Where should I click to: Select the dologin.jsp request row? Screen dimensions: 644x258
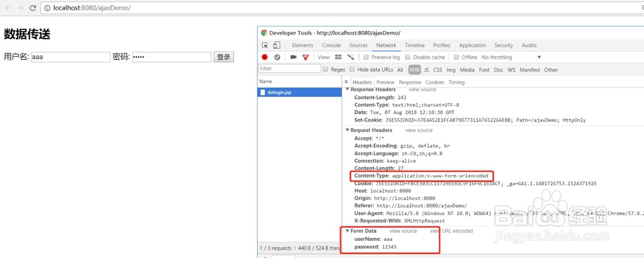coord(300,92)
